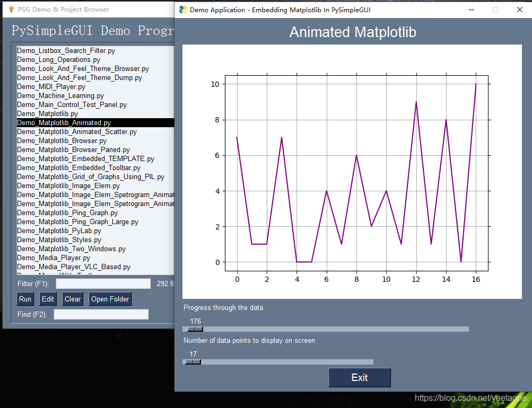
Task: Select Demo_Matplotlib_Two_Windows.py
Action: click(95, 249)
